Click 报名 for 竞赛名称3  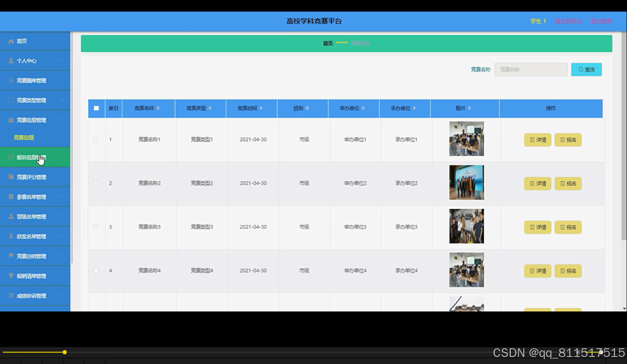point(568,227)
